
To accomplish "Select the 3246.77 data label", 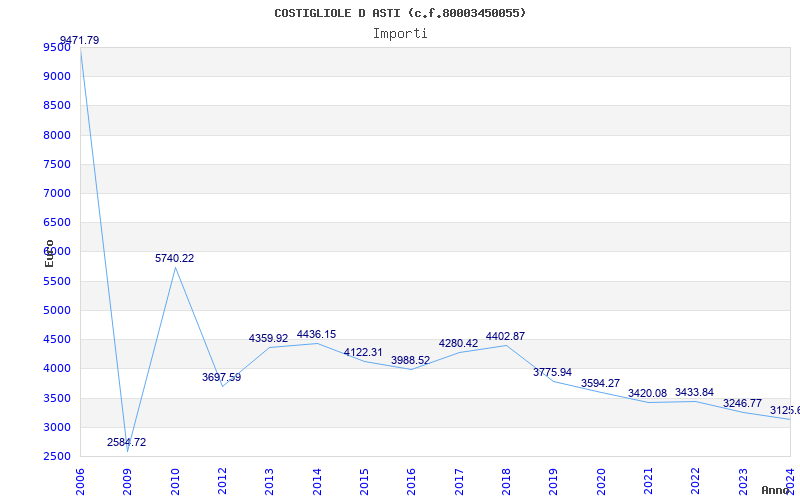I will click(x=742, y=403).
